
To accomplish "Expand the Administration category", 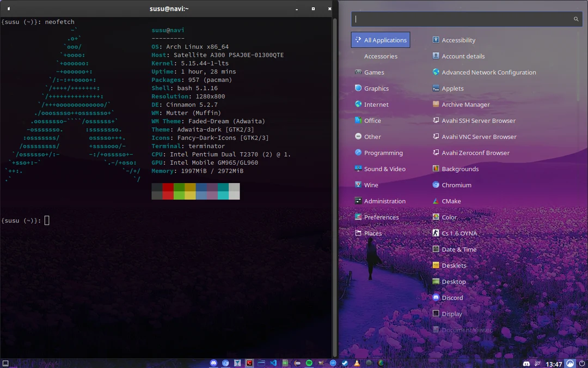I will (384, 201).
